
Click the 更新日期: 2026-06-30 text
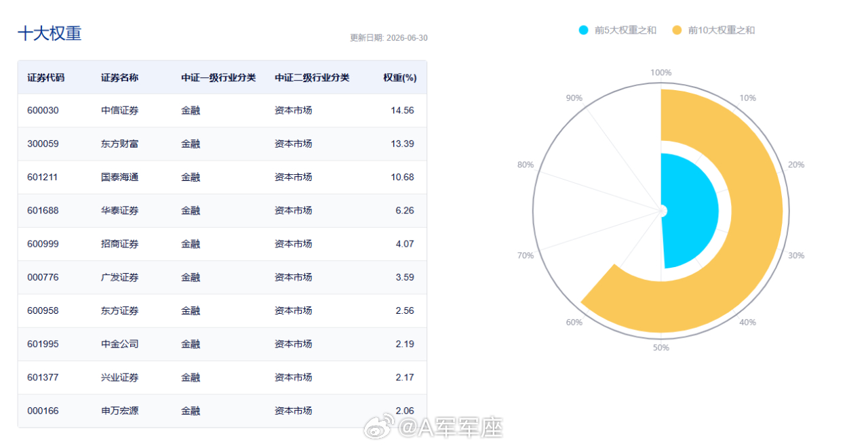pos(389,38)
